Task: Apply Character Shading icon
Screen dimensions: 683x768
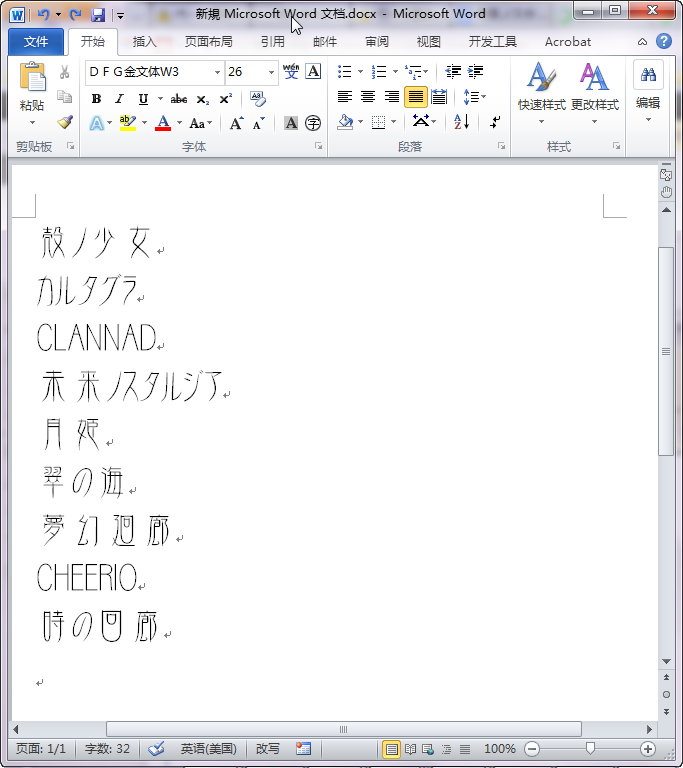Action: click(x=291, y=123)
